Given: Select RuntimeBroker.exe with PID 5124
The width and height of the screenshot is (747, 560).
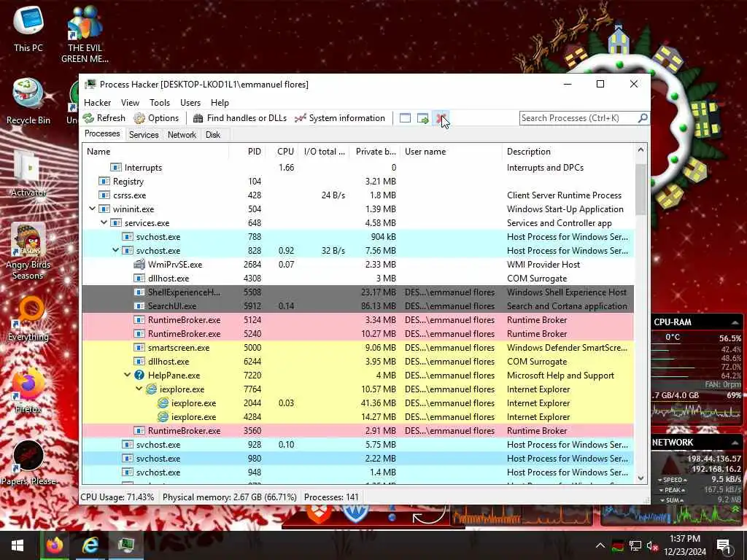Looking at the screenshot, I should 358,319.
